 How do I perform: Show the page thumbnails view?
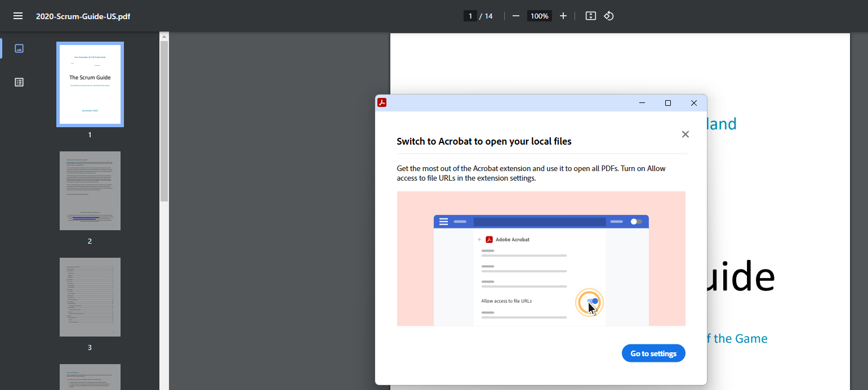[x=19, y=48]
